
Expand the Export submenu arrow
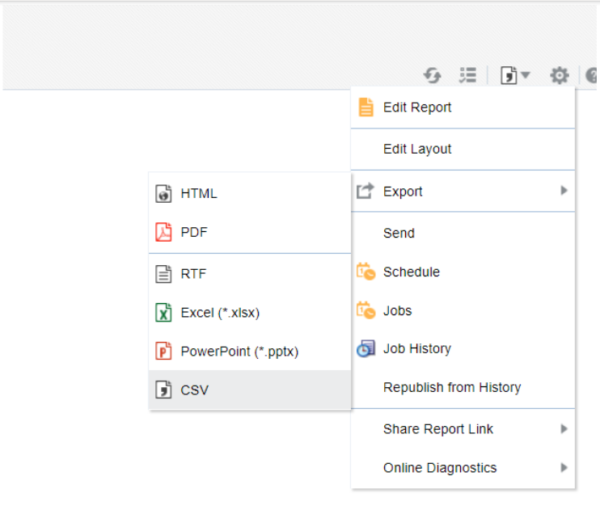coord(564,190)
